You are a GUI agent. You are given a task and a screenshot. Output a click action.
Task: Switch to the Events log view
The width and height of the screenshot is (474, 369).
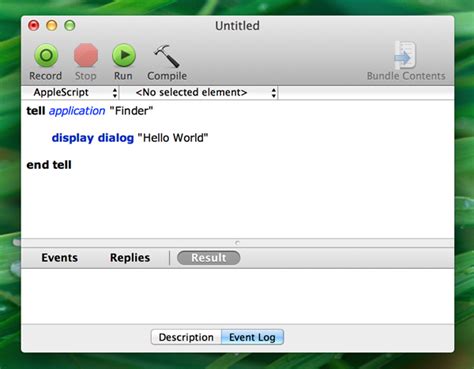tap(59, 258)
